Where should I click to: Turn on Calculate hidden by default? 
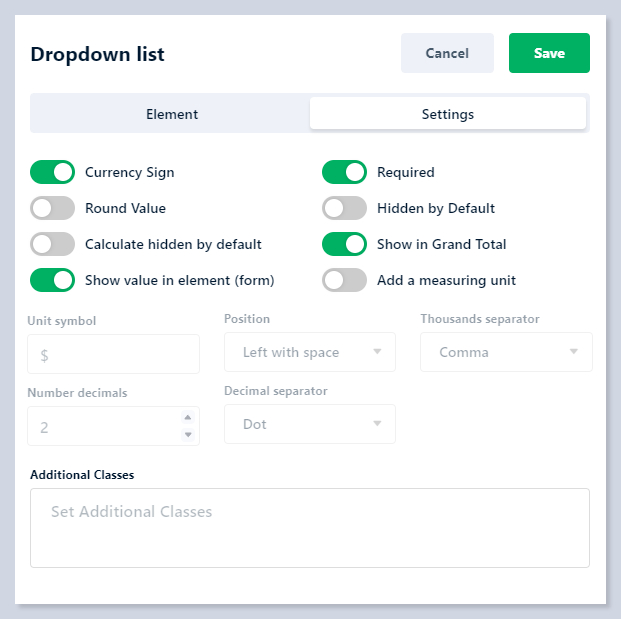coord(52,244)
